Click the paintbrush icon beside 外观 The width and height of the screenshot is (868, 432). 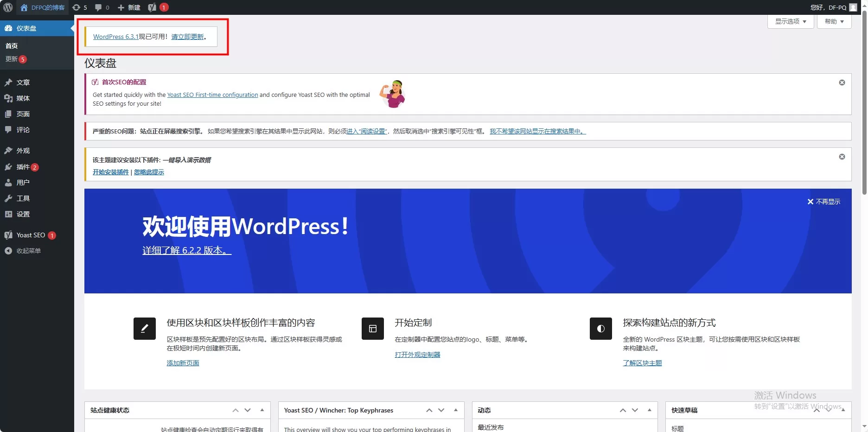click(8, 151)
